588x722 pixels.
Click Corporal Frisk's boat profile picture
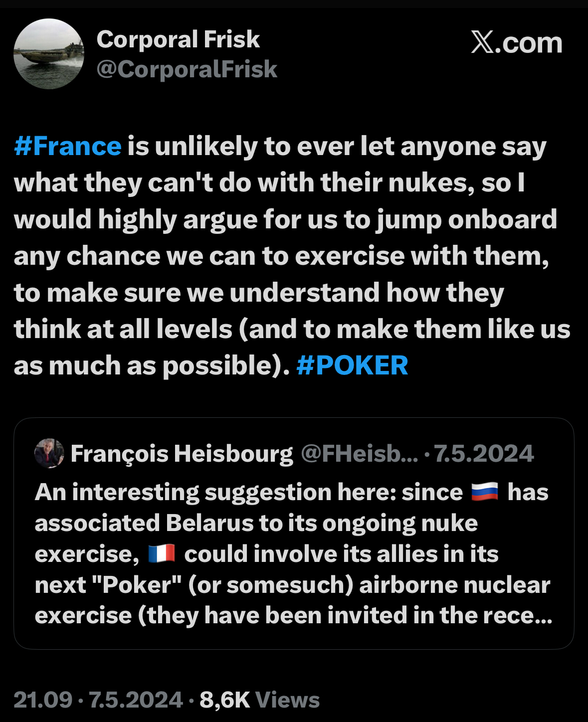tap(49, 54)
